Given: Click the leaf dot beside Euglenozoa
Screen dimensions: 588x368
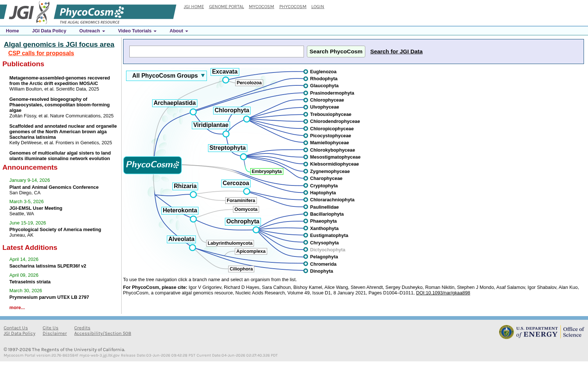Looking at the screenshot, I should 306,72.
